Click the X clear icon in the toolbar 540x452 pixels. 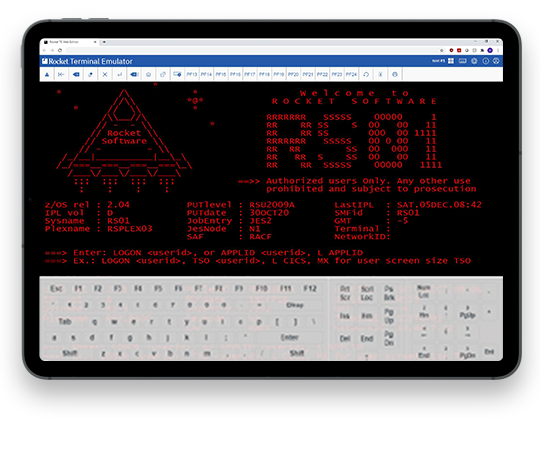pos(105,74)
